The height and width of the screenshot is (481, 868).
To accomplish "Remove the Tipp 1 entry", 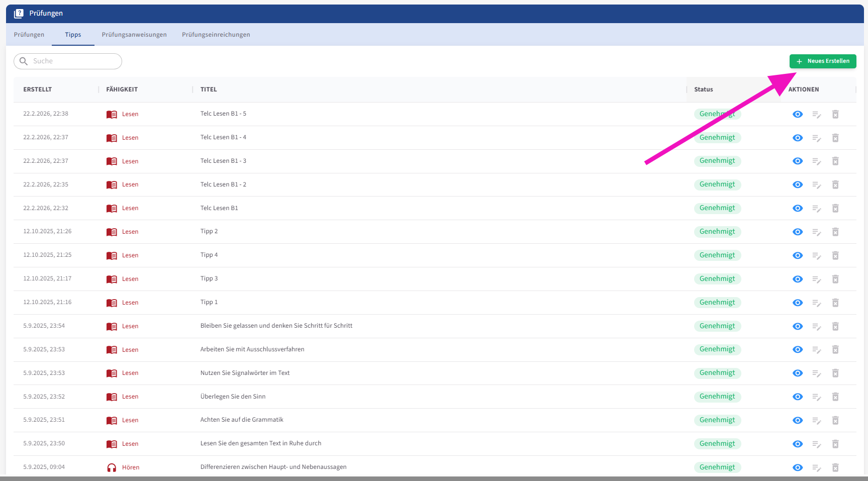I will [835, 303].
